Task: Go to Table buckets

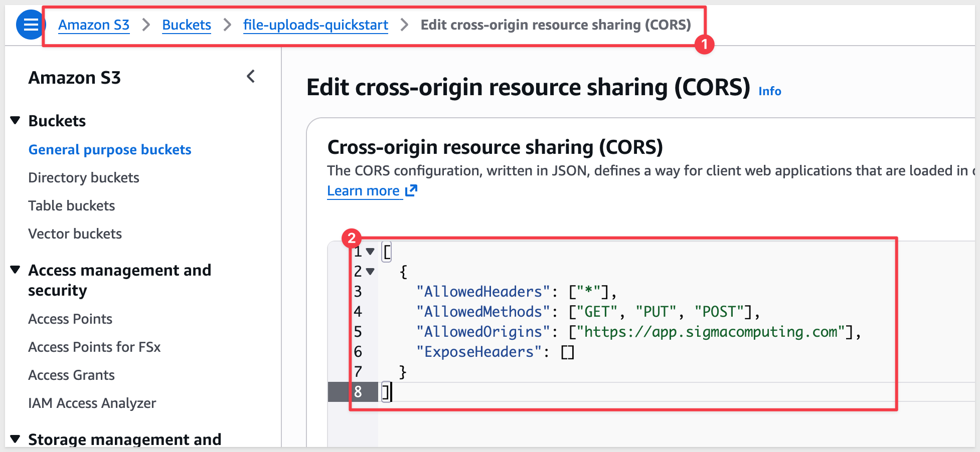Action: click(72, 206)
